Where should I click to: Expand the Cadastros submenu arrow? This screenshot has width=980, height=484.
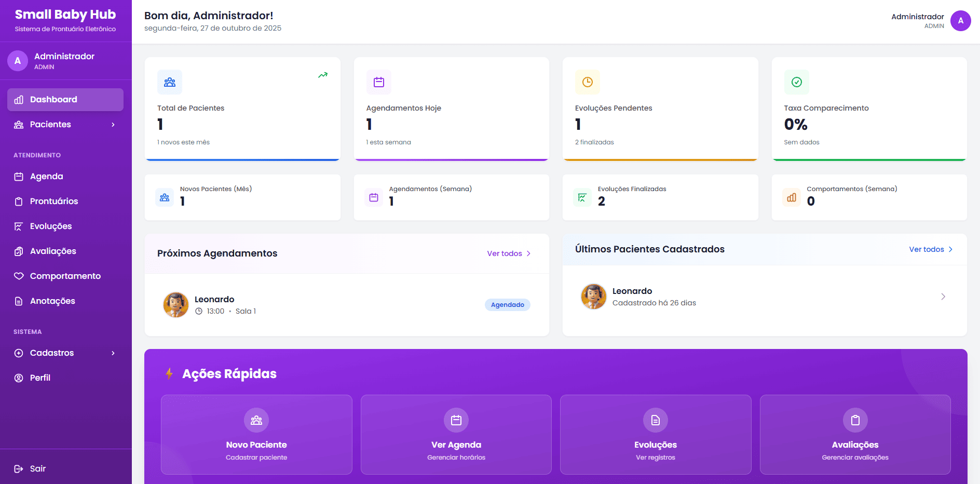tap(113, 353)
